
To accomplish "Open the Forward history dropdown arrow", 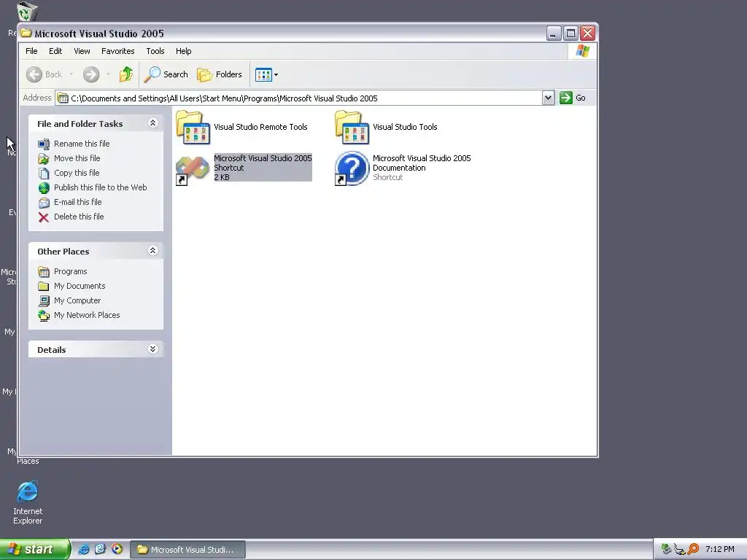I will [108, 74].
